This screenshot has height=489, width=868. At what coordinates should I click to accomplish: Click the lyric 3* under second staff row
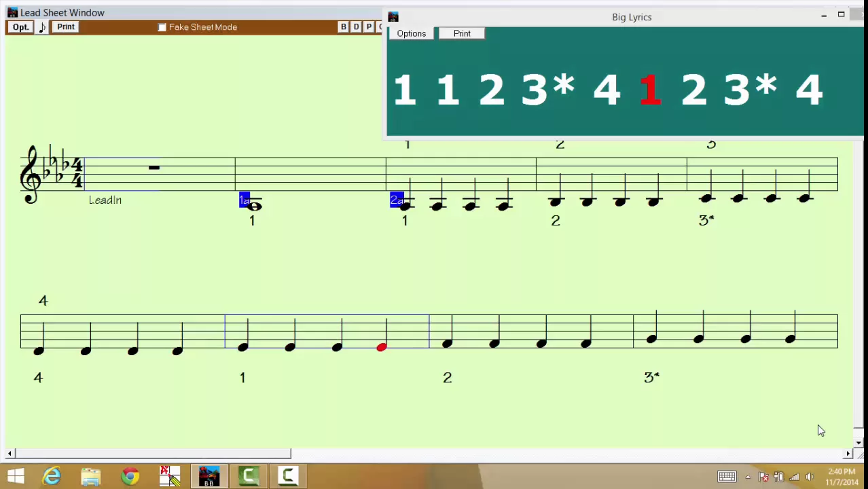point(651,377)
